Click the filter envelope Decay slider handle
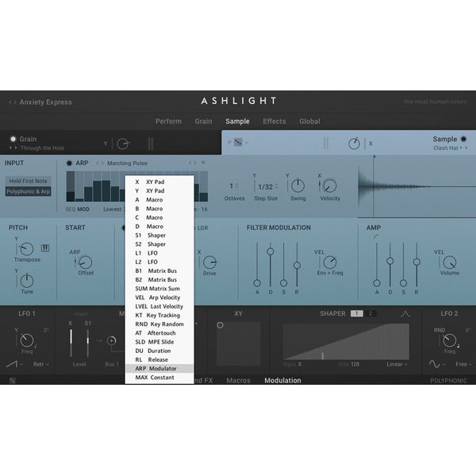The width and height of the screenshot is (476, 476). (x=271, y=251)
